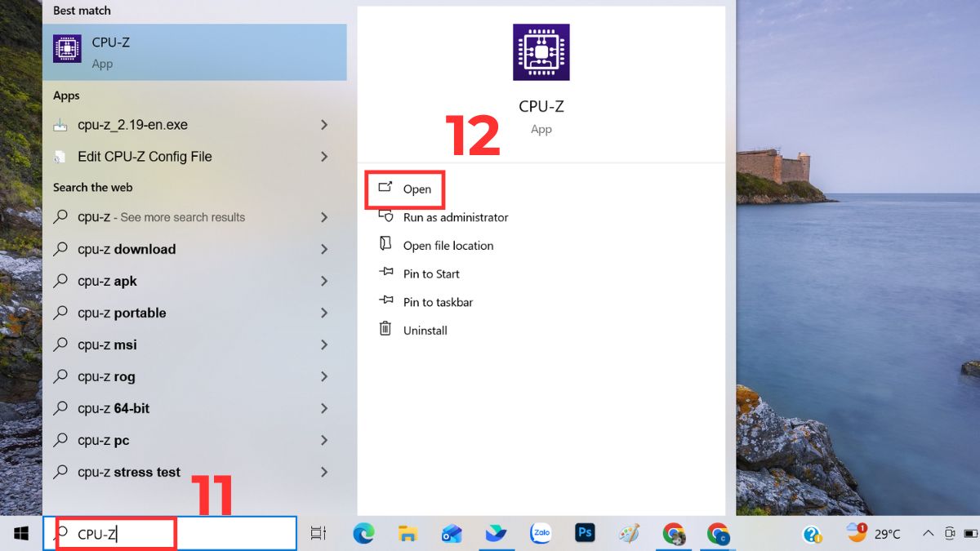Select 'cpu-z - See more search results'
The width and height of the screenshot is (980, 551).
click(x=161, y=217)
